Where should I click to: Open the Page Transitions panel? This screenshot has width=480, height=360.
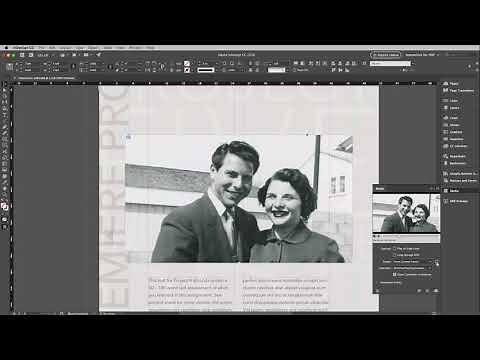(x=458, y=91)
